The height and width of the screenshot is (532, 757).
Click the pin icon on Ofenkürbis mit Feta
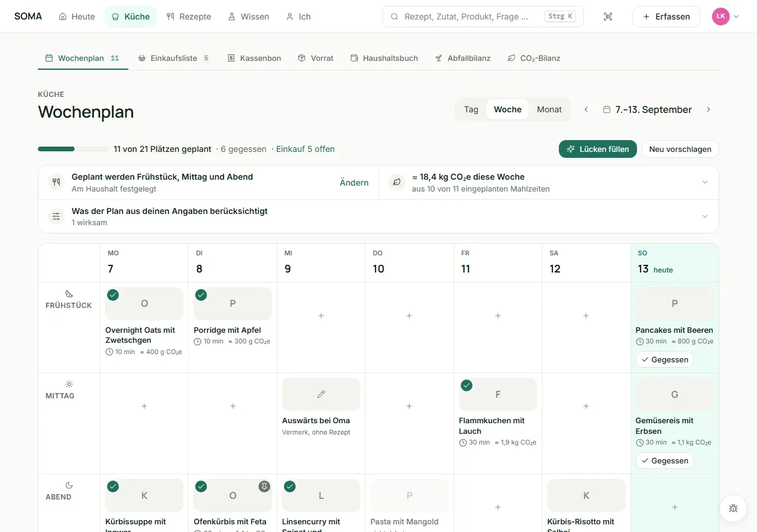[x=264, y=486]
